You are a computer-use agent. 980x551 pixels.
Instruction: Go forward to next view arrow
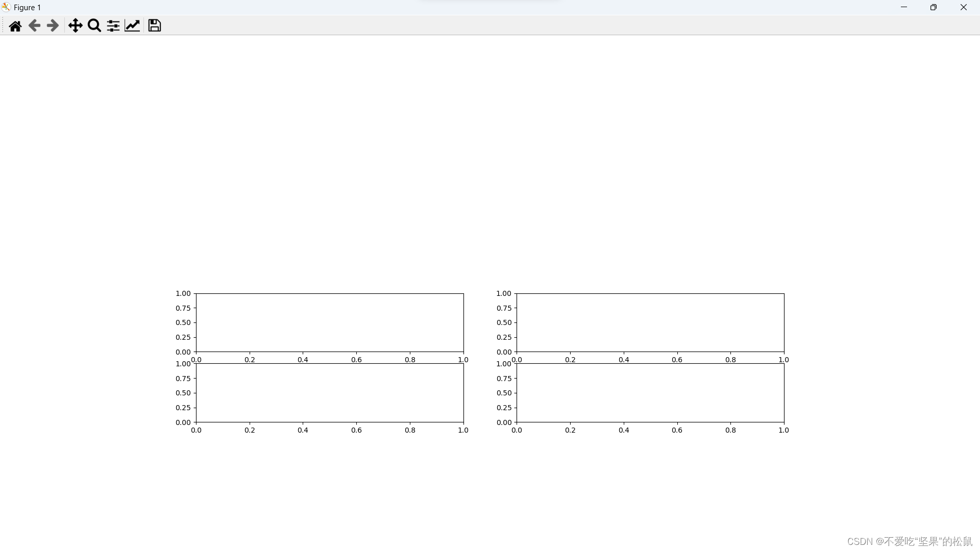coord(53,26)
